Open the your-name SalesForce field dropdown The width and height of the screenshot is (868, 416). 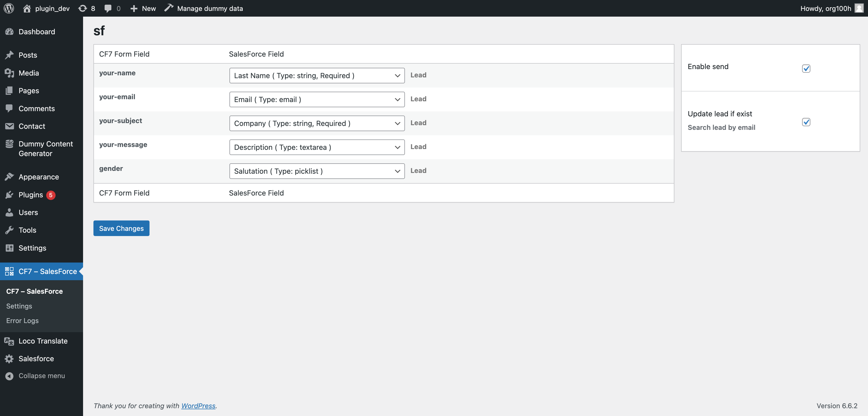tap(317, 76)
